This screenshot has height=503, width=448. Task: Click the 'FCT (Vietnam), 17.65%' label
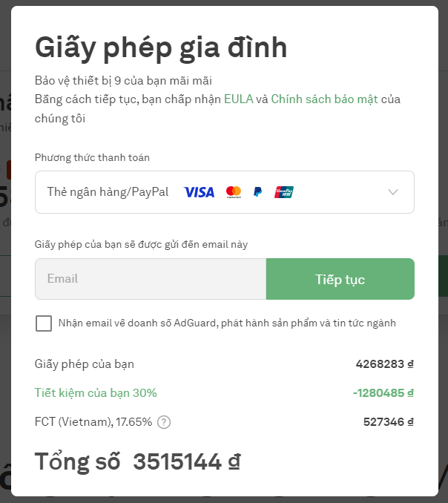click(x=93, y=422)
